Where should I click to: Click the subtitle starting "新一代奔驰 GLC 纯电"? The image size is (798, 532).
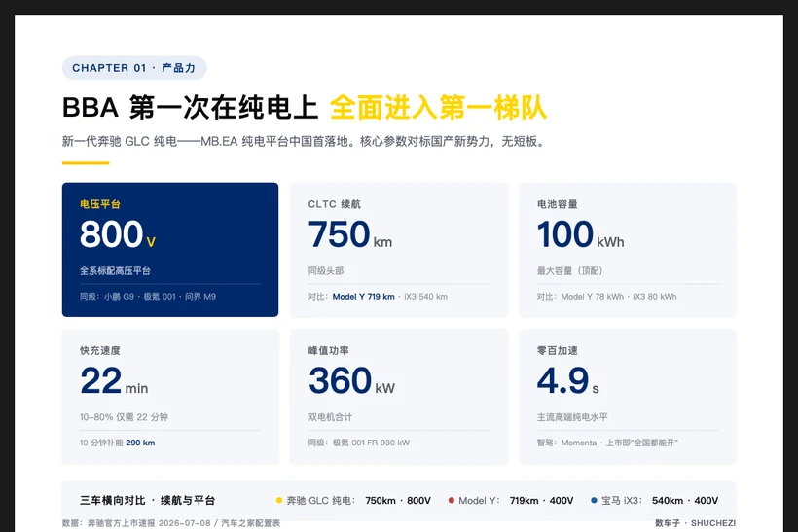305,141
